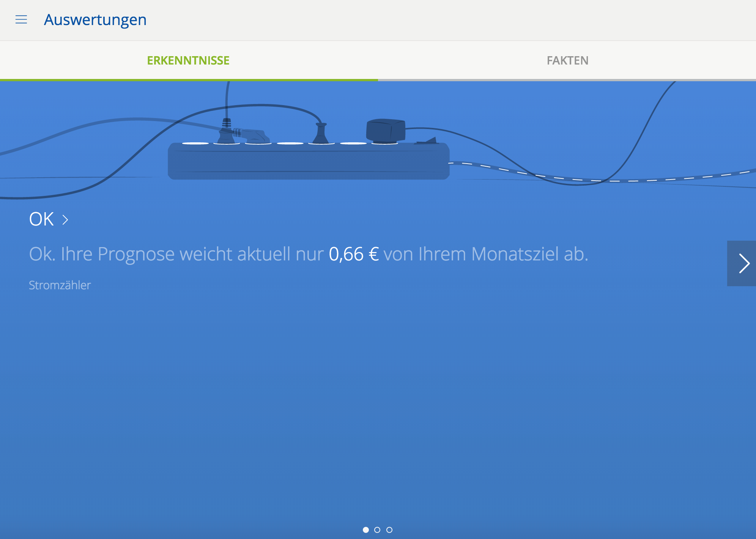The width and height of the screenshot is (756, 539).
Task: Click the Auswertungen page title
Action: [95, 20]
